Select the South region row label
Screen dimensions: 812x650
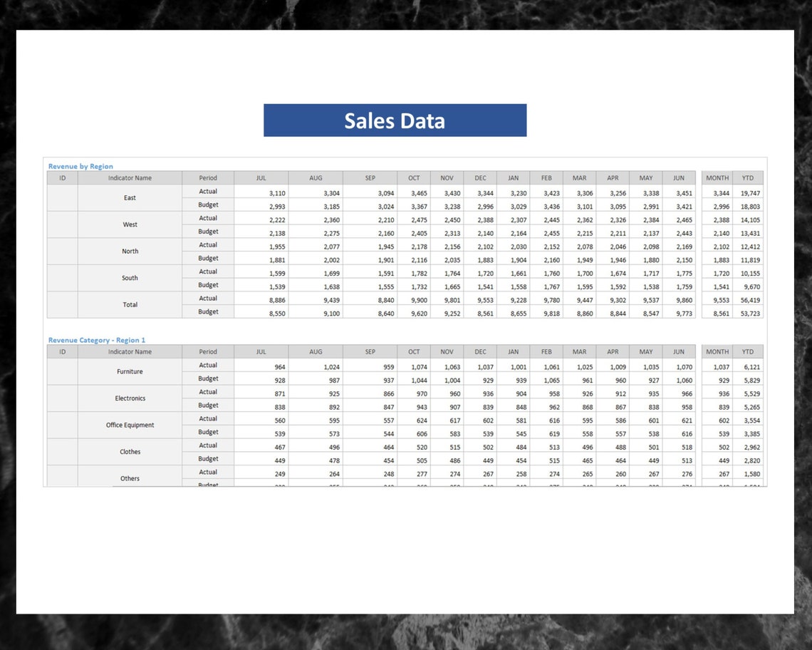tap(130, 278)
